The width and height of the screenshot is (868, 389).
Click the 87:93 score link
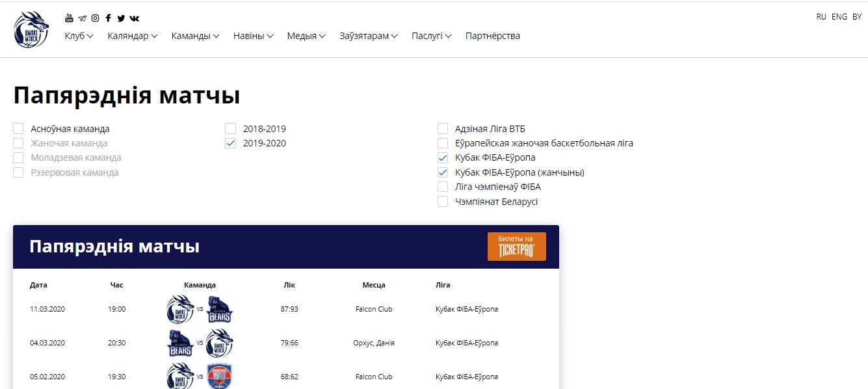click(x=289, y=309)
